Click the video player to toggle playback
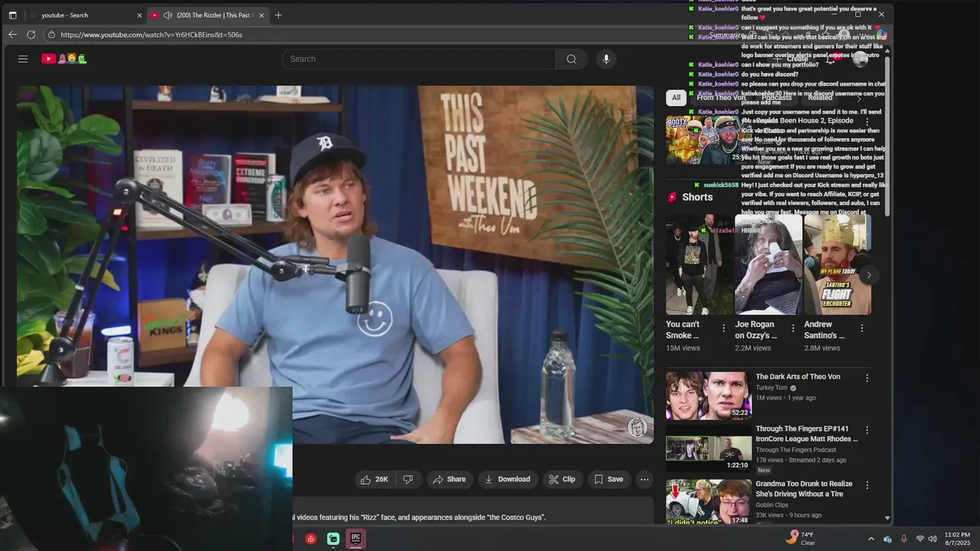 (335, 264)
